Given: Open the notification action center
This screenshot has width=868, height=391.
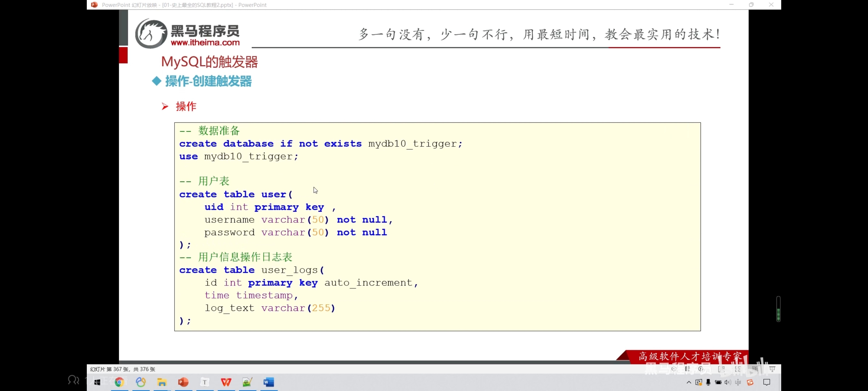Looking at the screenshot, I should tap(767, 382).
